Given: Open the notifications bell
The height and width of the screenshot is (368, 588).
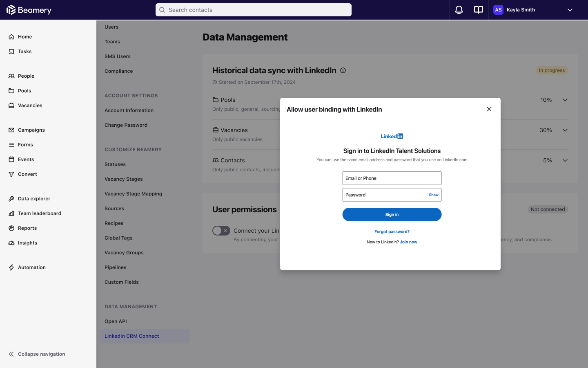Looking at the screenshot, I should tap(459, 10).
